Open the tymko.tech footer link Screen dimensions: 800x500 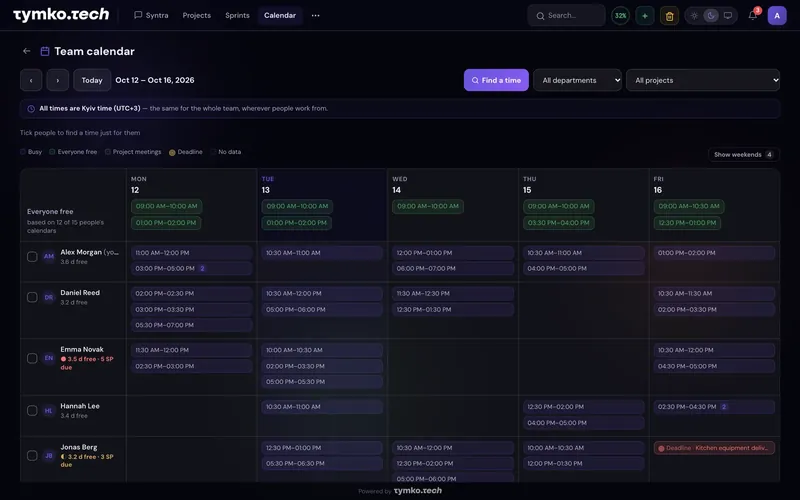click(418, 491)
